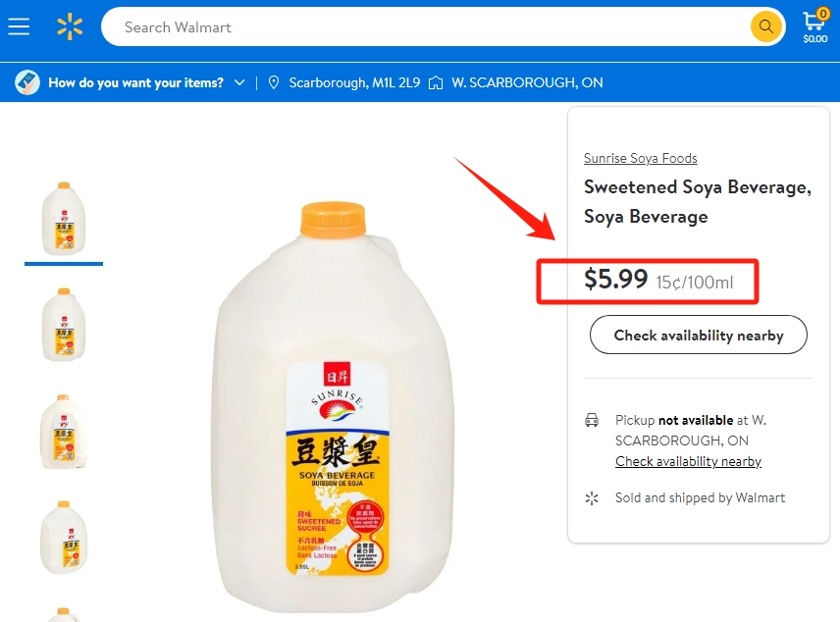This screenshot has height=622, width=840.
Task: Open the Sunrise Soya Foods brand link
Action: pyautogui.click(x=640, y=158)
